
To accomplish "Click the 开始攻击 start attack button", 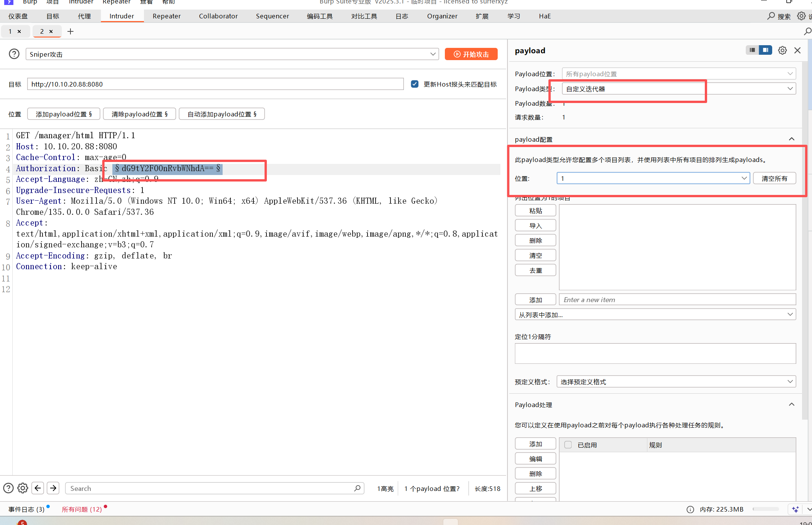I will tap(471, 54).
